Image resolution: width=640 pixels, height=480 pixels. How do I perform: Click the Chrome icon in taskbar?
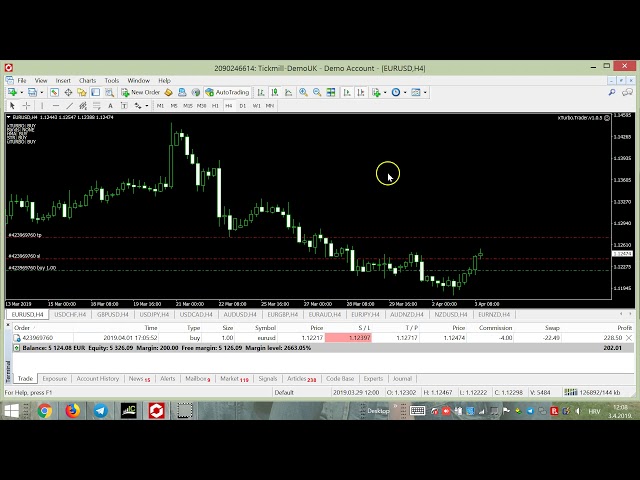coord(45,410)
